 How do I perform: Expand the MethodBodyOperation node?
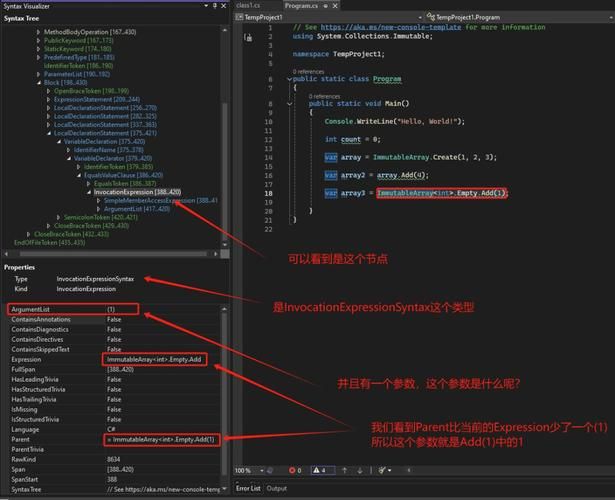point(39,32)
